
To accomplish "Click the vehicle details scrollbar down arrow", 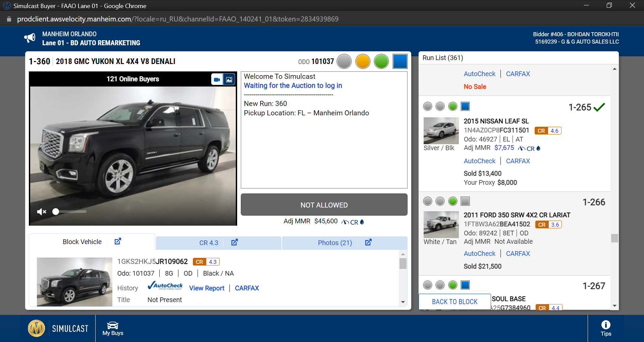I will tap(403, 302).
